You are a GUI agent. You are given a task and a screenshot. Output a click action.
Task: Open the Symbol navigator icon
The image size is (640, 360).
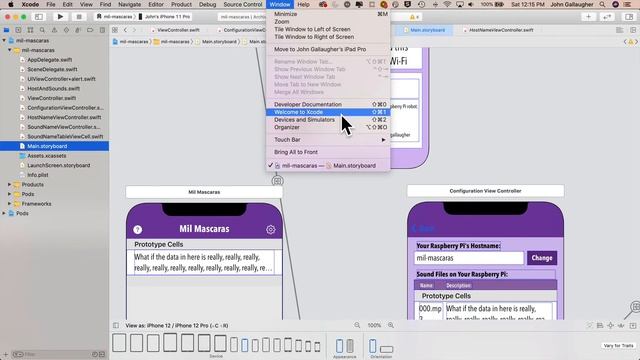30,30
